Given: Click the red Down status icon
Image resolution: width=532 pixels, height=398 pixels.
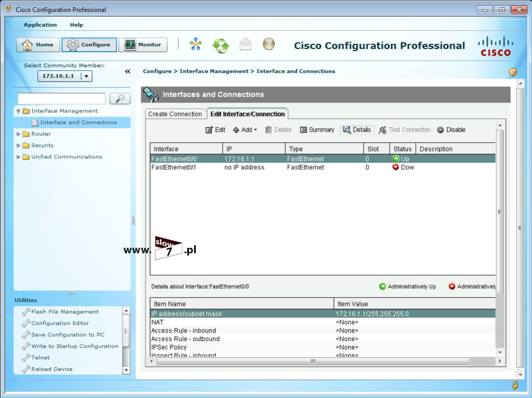Looking at the screenshot, I should tap(395, 167).
